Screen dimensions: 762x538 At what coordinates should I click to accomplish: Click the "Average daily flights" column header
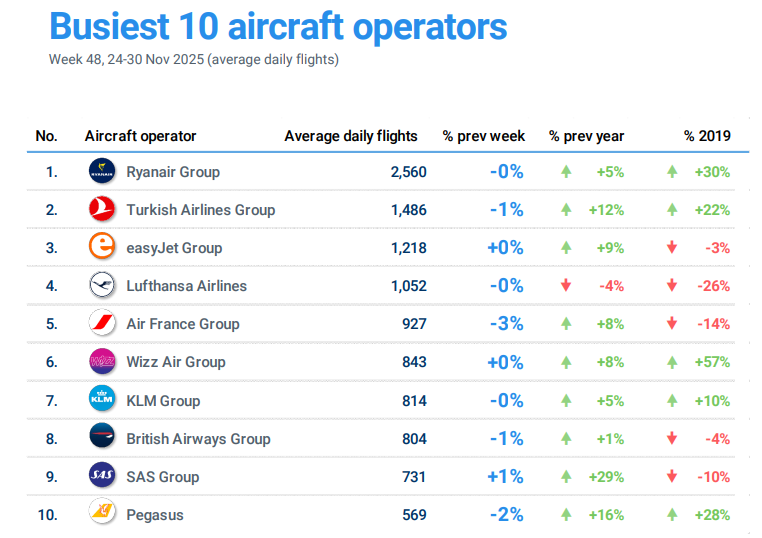pos(351,136)
